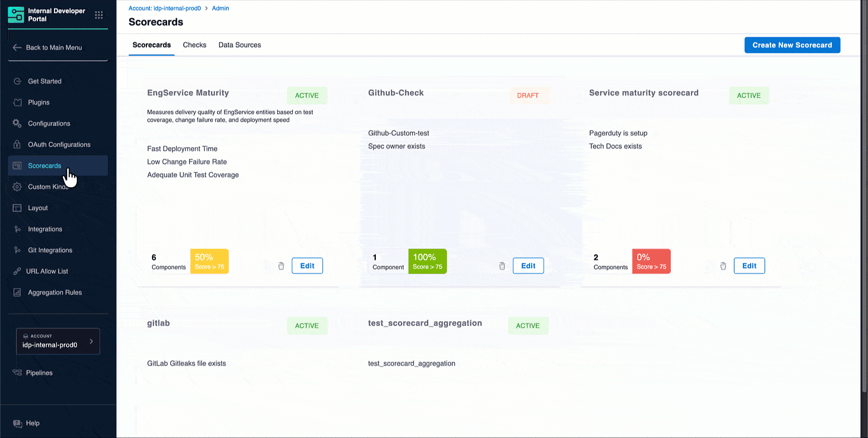Click the Configurations gears icon

(17, 124)
